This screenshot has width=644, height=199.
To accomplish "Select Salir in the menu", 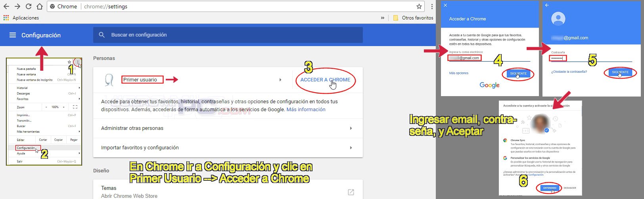I will [20, 161].
